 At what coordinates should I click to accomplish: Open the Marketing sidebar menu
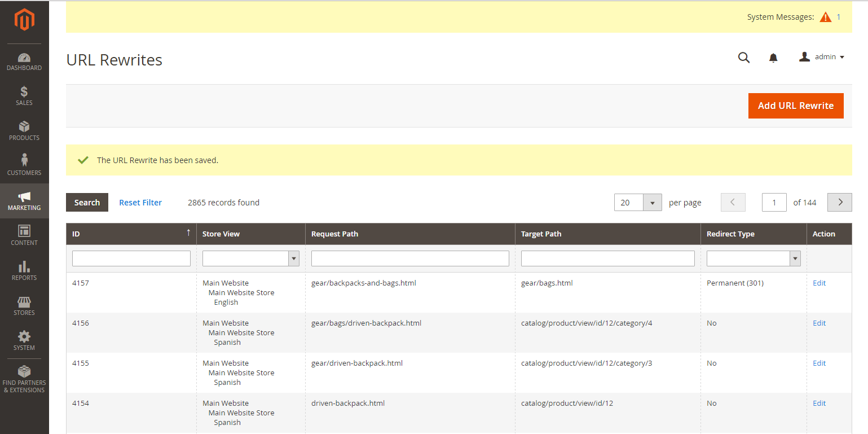pos(24,201)
